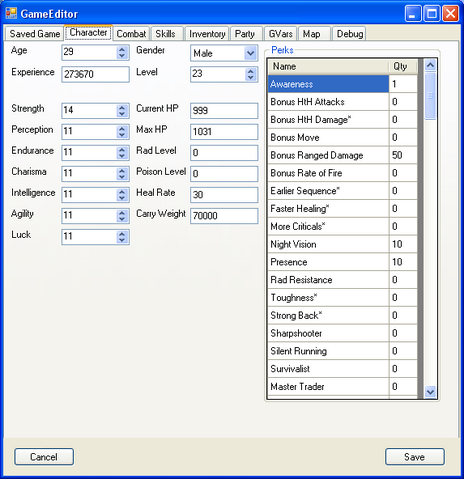Open the Combat tab
Image resolution: width=464 pixels, height=479 pixels.
131,34
